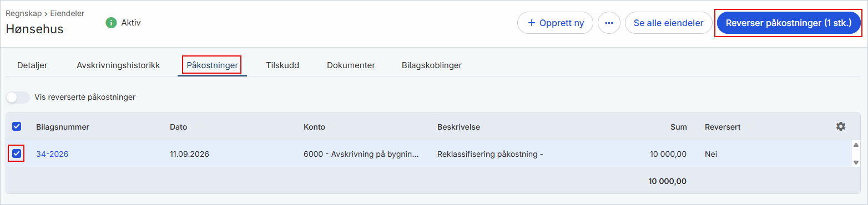
Task: Click the Bilagsnummer column header
Action: pos(63,127)
